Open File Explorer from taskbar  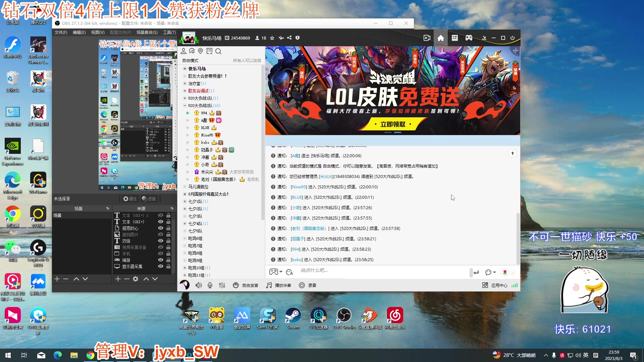74,355
